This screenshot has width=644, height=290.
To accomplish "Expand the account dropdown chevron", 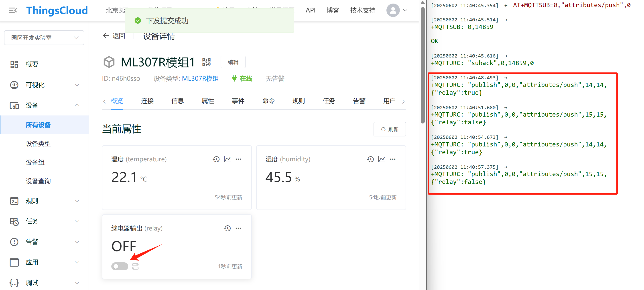I will coord(405,10).
